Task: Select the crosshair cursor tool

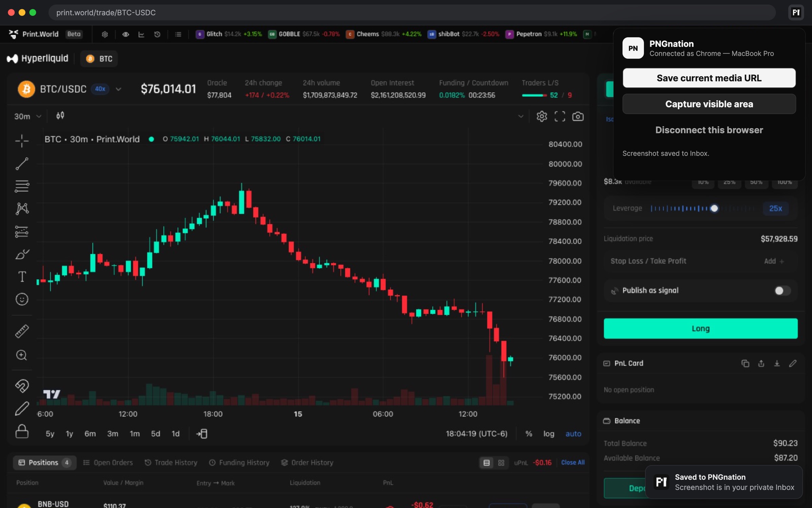Action: click(22, 141)
